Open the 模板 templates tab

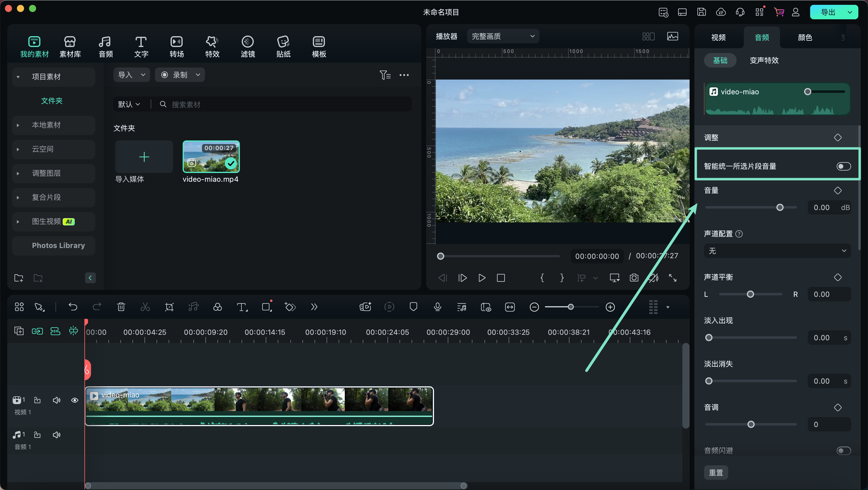pos(319,46)
